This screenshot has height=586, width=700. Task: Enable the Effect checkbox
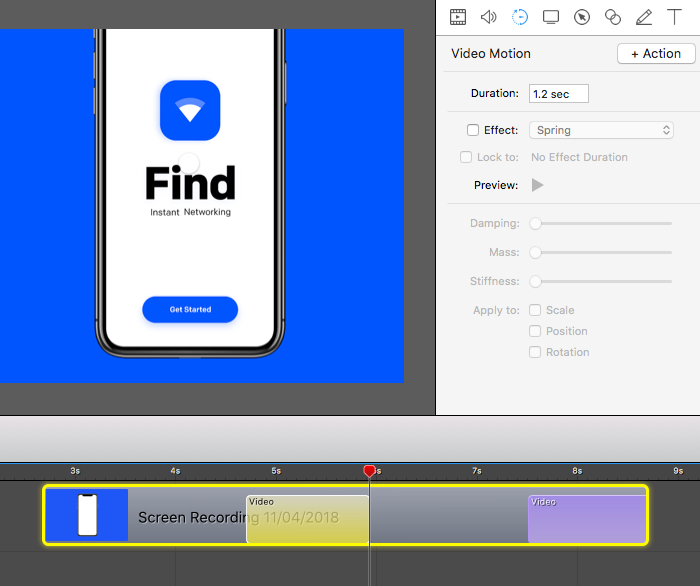click(x=473, y=130)
